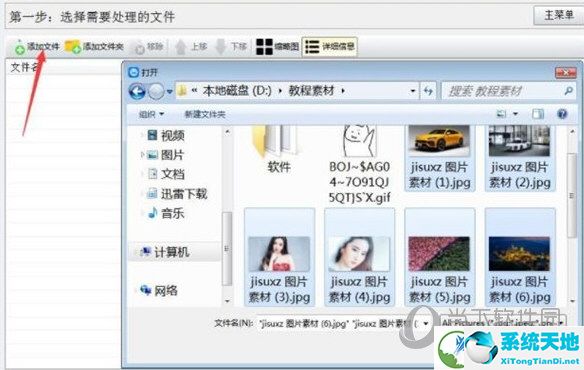Open the 主菜单 main menu

pyautogui.click(x=559, y=15)
